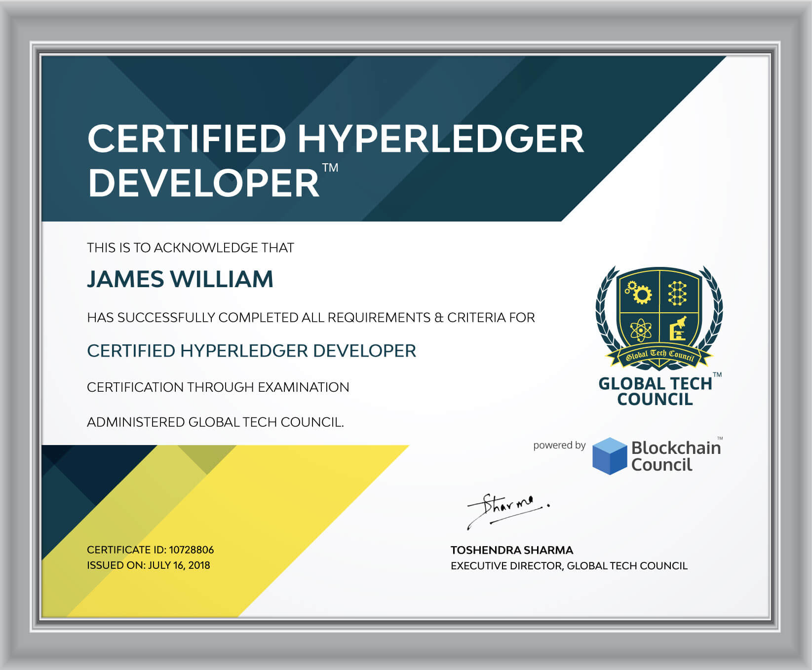Click the microscope icon in the shield
Screen dimensions: 812x670
tap(678, 329)
